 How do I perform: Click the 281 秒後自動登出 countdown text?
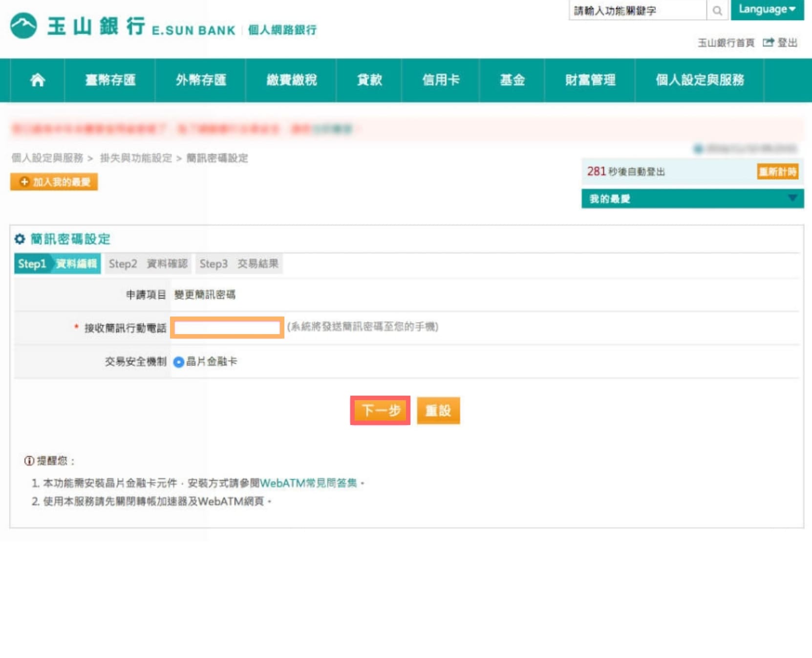click(626, 171)
